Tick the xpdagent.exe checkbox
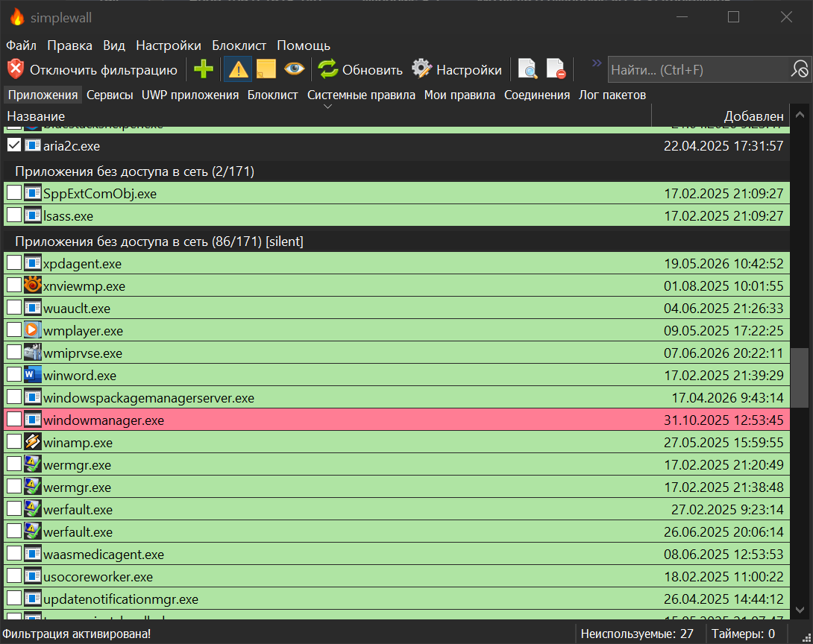The width and height of the screenshot is (813, 644). 14,263
